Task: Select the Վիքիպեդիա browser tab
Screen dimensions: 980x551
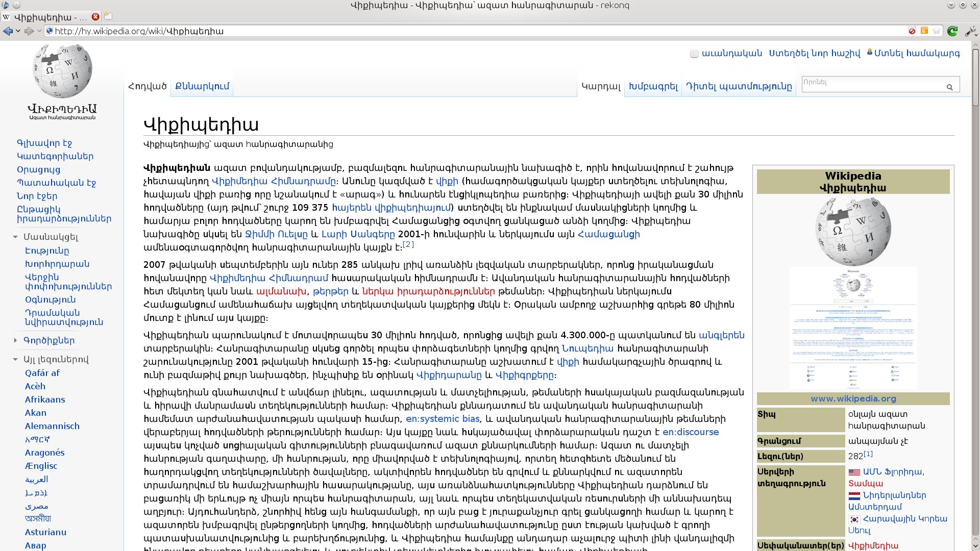Action: [50, 17]
